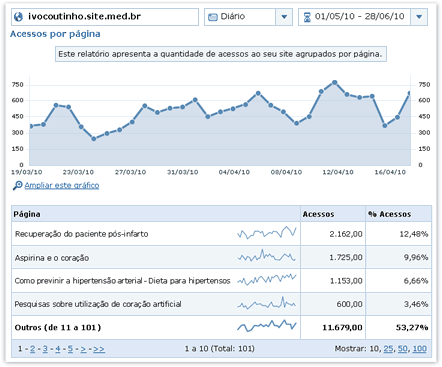Click the next page ">" link

(x=83, y=349)
